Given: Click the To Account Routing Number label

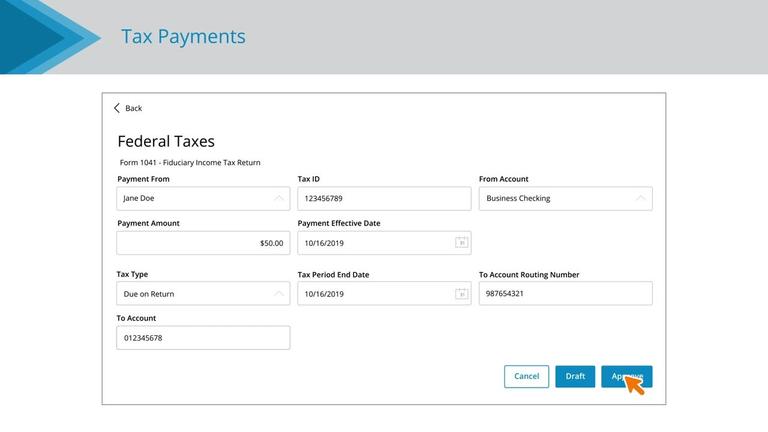Looking at the screenshot, I should pos(529,275).
